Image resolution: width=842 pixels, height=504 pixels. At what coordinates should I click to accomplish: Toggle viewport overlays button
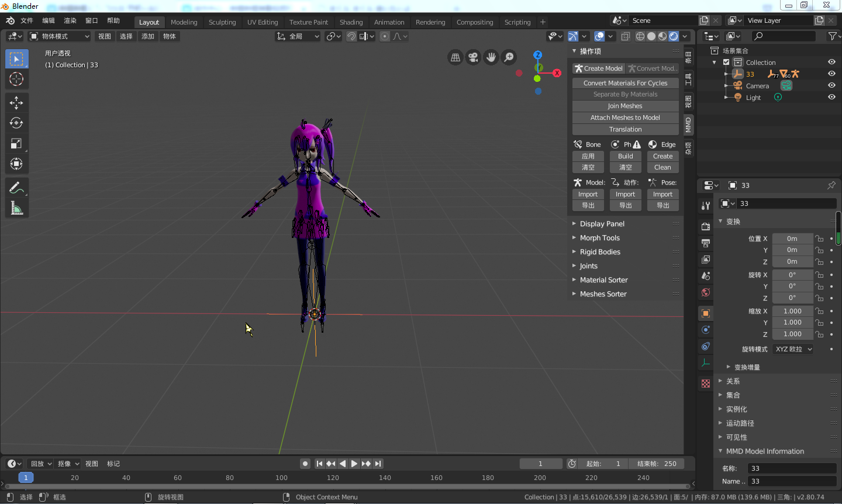tap(599, 36)
